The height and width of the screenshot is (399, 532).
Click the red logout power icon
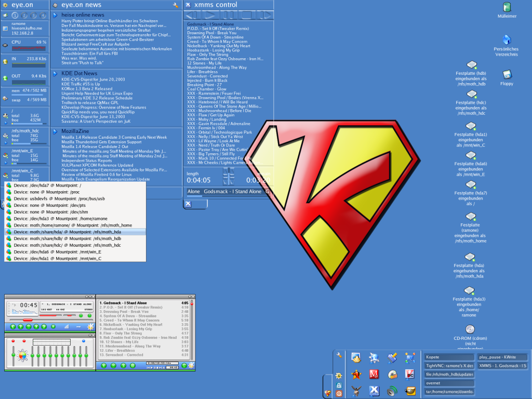pyautogui.click(x=339, y=394)
